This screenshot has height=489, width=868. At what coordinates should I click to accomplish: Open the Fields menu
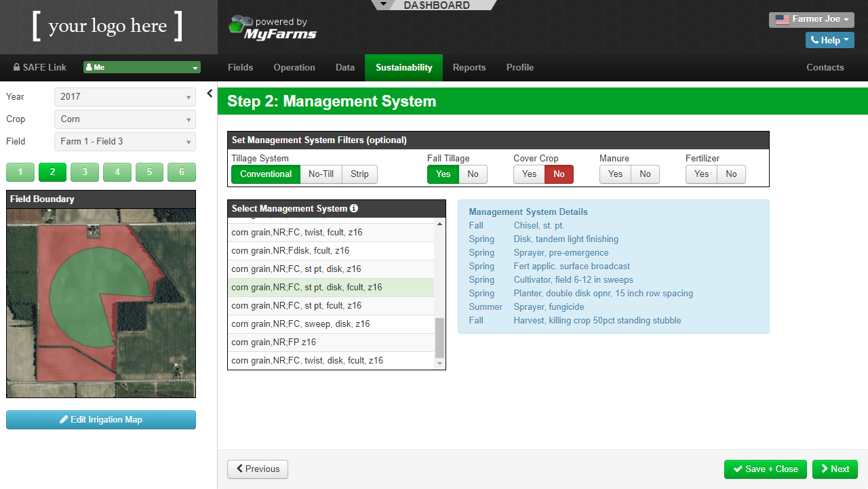(x=240, y=68)
